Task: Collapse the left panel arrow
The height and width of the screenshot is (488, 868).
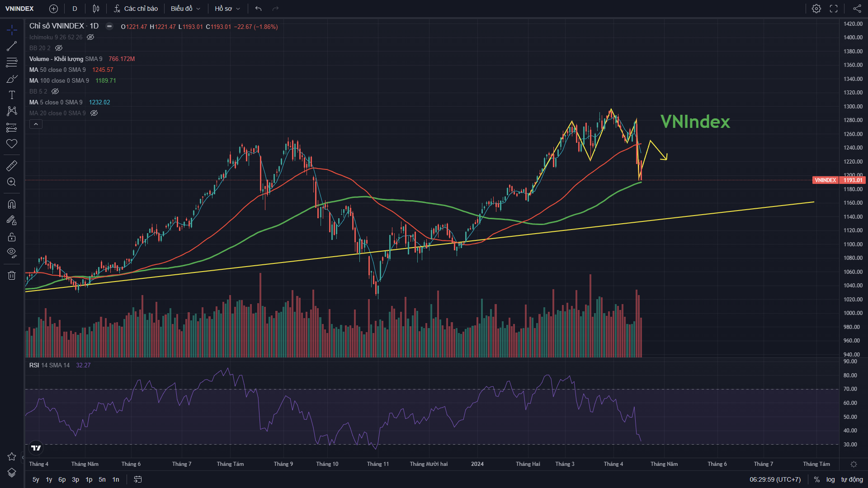Action: click(x=23, y=457)
